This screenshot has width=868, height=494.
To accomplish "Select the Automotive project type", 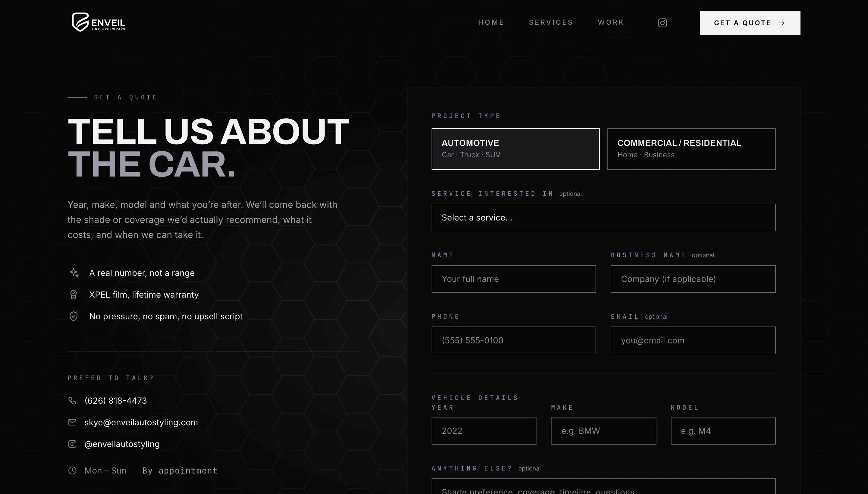I will (515, 149).
